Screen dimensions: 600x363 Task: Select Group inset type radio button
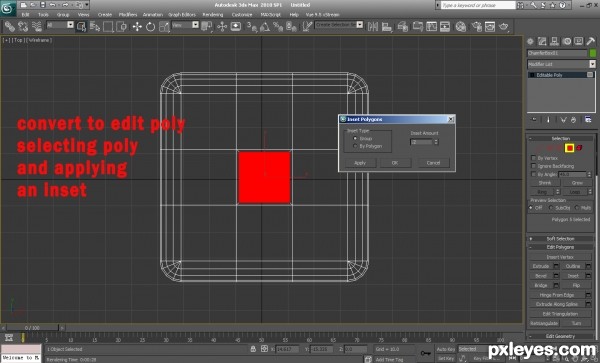[x=355, y=138]
